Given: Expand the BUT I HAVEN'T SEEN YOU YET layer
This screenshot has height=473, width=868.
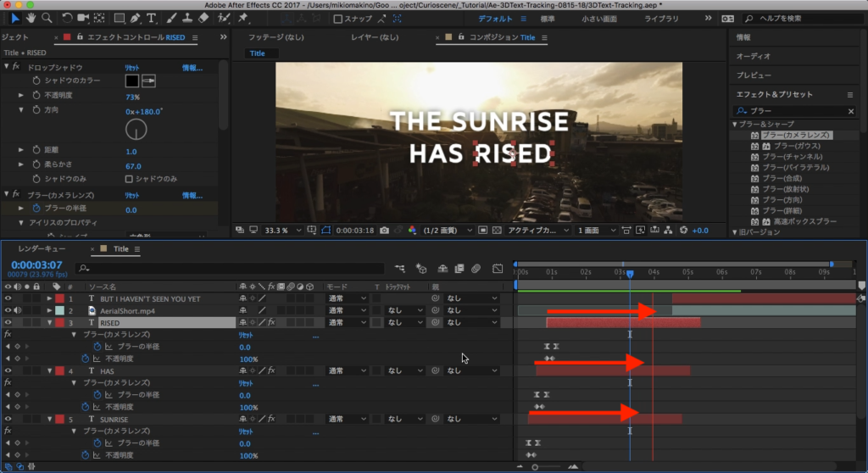Looking at the screenshot, I should coord(49,299).
